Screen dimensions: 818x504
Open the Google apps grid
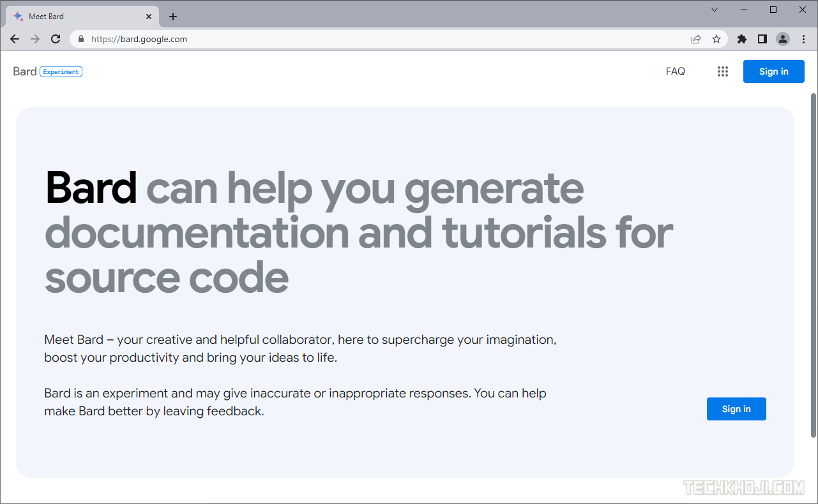click(723, 71)
